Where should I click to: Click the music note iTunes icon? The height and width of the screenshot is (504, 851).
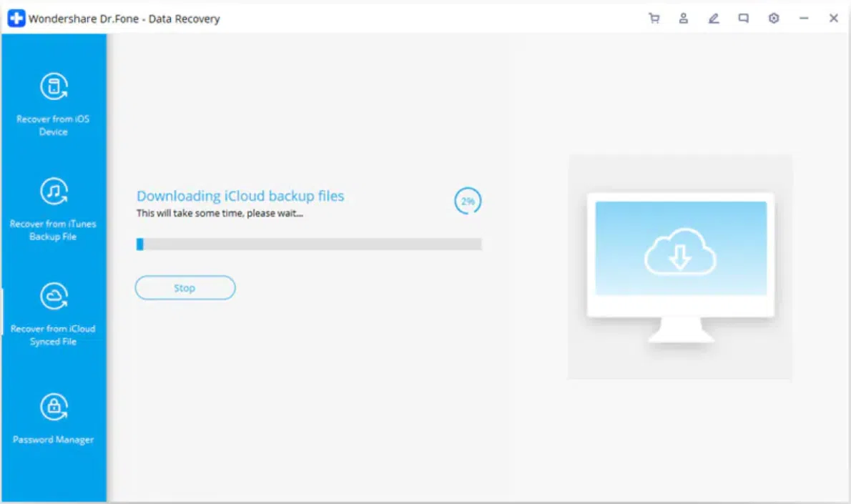[x=54, y=191]
